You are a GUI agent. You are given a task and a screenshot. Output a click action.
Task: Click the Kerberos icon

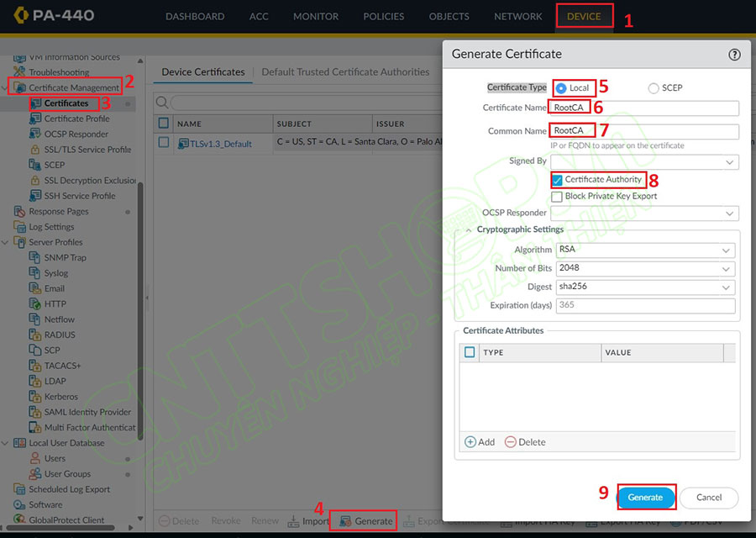pos(35,396)
